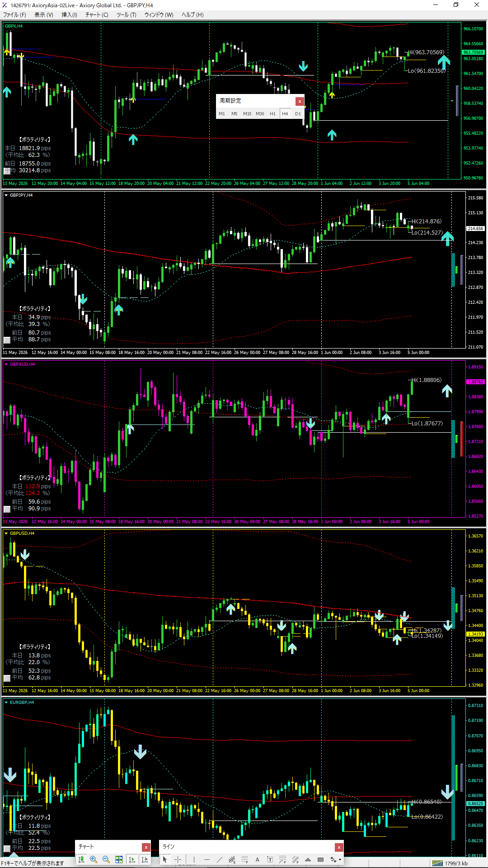Viewport: 488px width, 868px height.
Task: Select the crosshair tool
Action: (178, 859)
